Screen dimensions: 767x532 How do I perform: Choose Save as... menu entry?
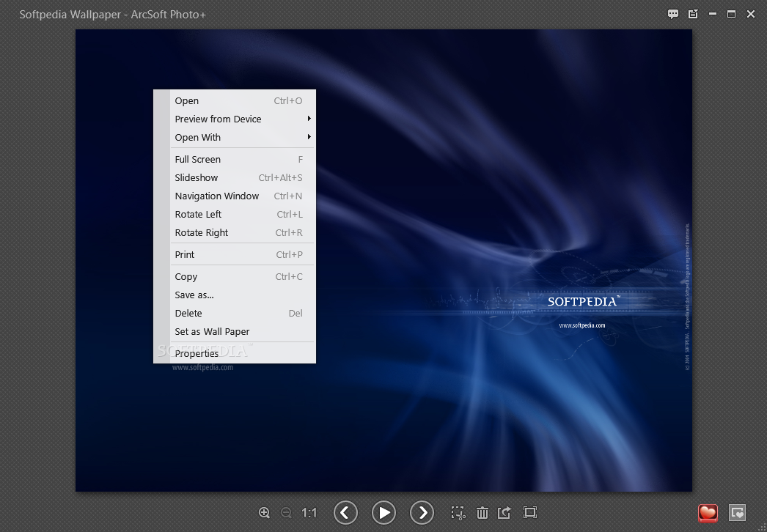point(242,295)
